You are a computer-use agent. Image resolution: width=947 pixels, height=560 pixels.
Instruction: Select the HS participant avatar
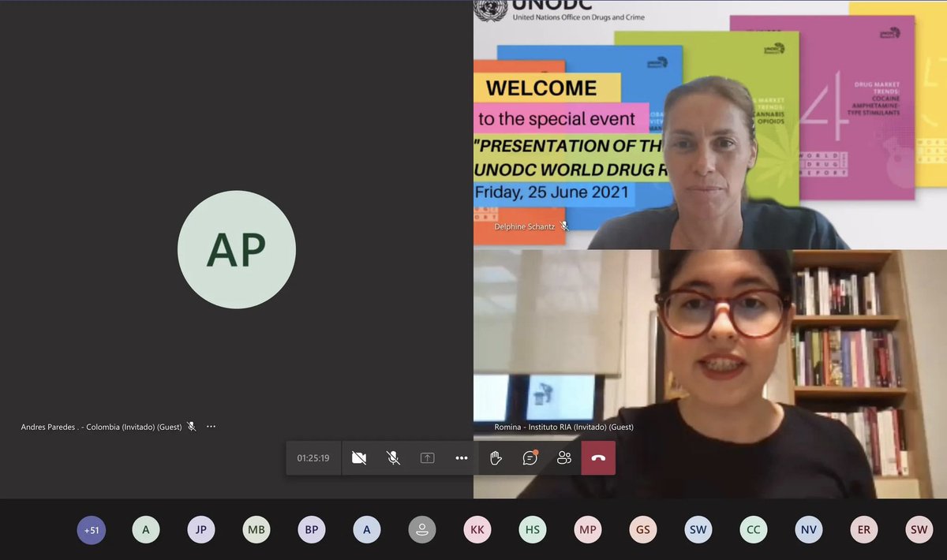click(x=533, y=530)
